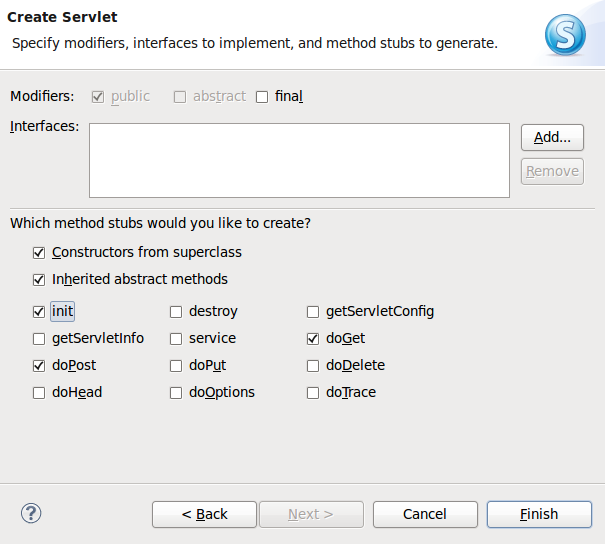Check the getServletInfo option
605x544 pixels.
pos(39,339)
